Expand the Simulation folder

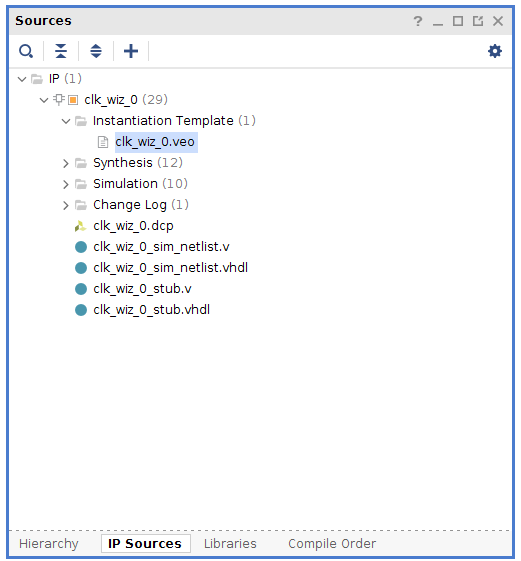coord(66,184)
